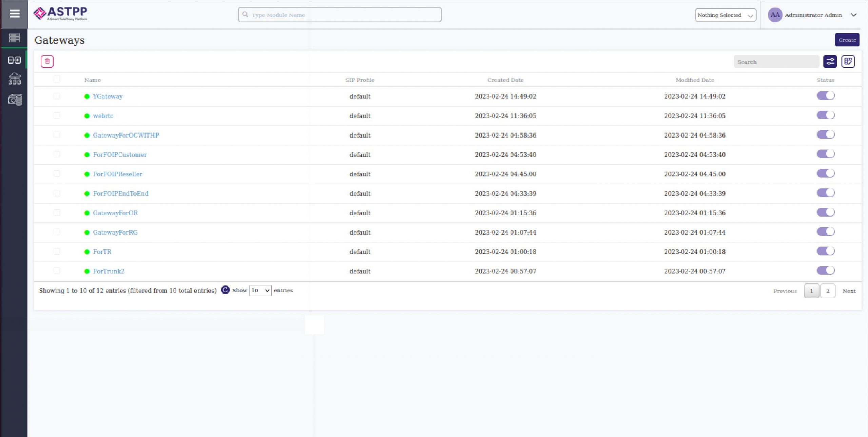Open the advanced filter sliders icon
Image resolution: width=868 pixels, height=437 pixels.
click(x=830, y=62)
